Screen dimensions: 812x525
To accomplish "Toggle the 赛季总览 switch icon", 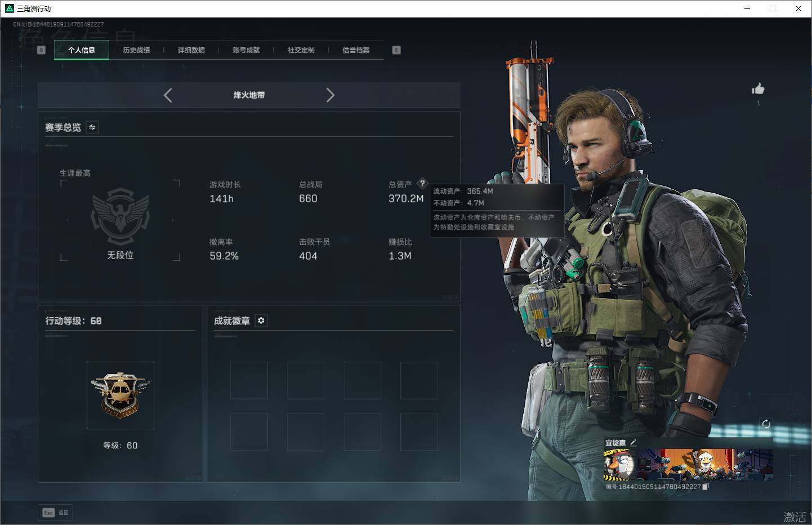I will click(92, 127).
